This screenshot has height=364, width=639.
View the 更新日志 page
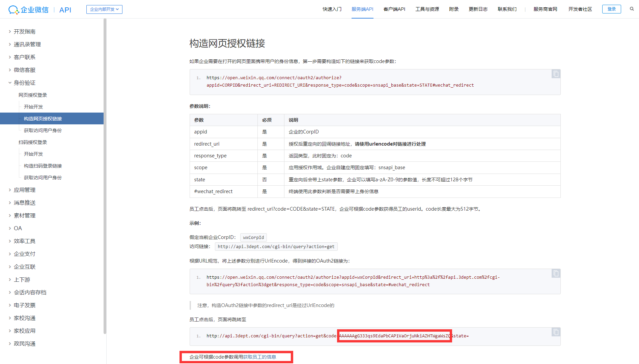(x=478, y=9)
